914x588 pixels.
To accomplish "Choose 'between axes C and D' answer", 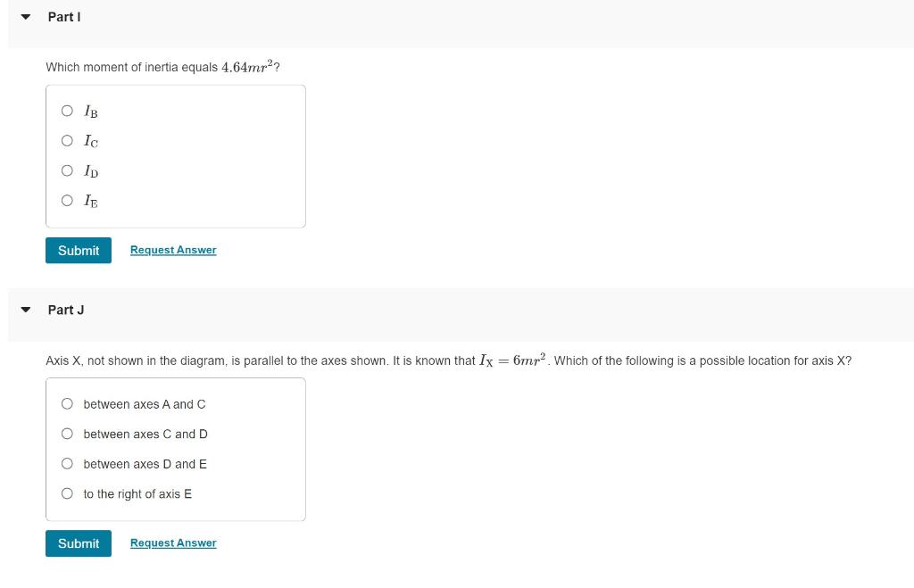I will coord(67,434).
